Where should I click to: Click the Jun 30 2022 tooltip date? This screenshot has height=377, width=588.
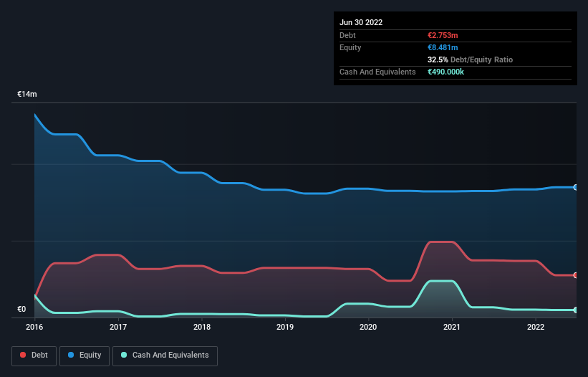pyautogui.click(x=361, y=22)
